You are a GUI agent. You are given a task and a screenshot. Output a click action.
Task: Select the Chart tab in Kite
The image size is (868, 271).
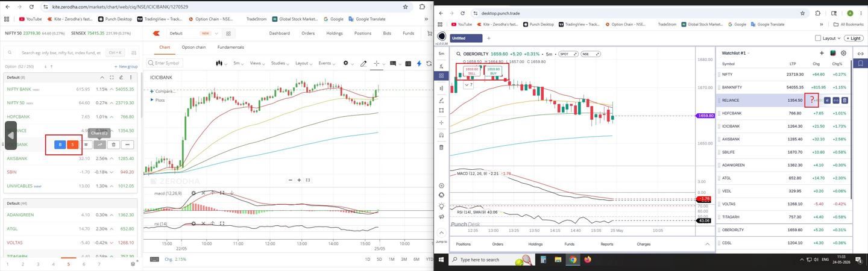165,47
